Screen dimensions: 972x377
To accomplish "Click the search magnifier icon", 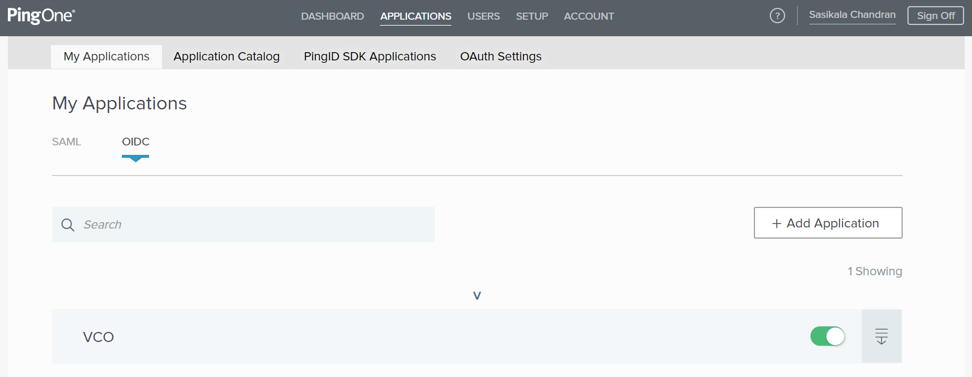I will pyautogui.click(x=68, y=224).
